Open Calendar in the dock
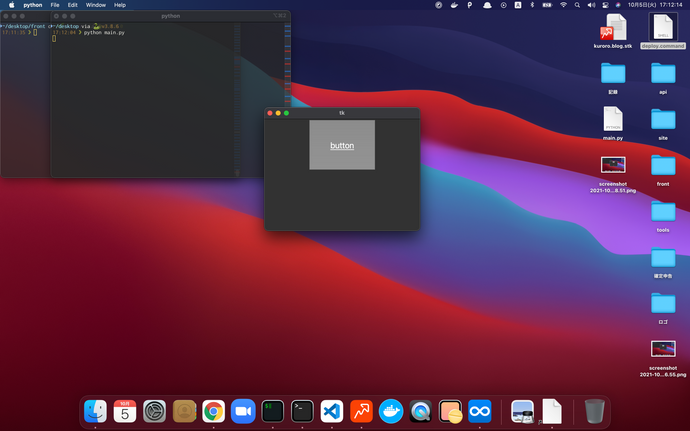The height and width of the screenshot is (431, 690). [x=125, y=411]
